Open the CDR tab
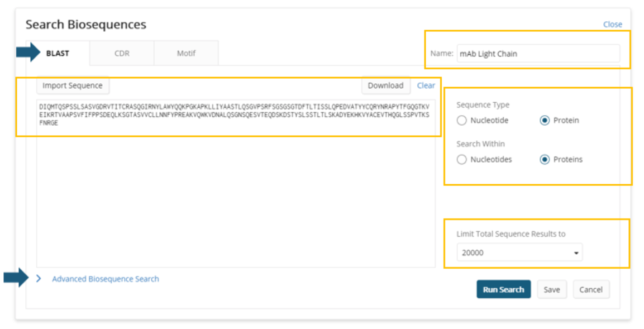Image resolution: width=644 pixels, height=329 pixels. click(122, 54)
